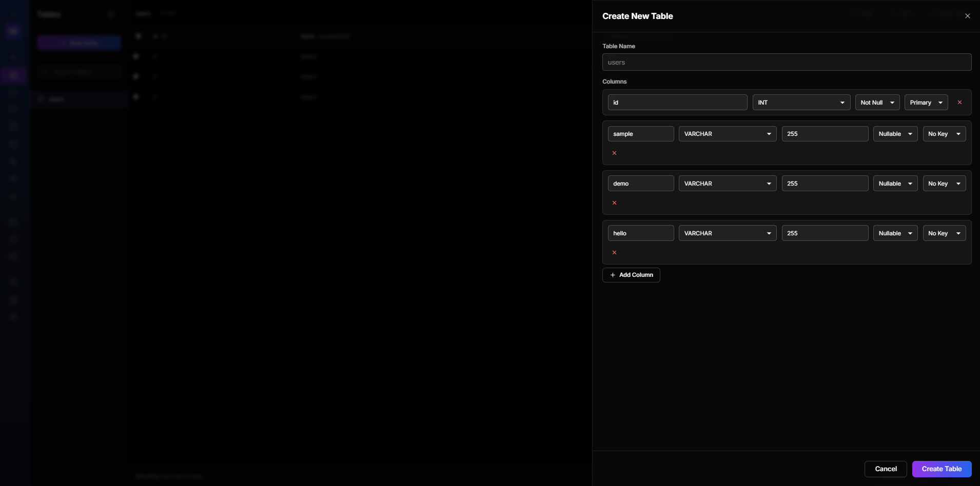Remove the id column with red X
Viewport: 980px width, 486px height.
tap(959, 103)
